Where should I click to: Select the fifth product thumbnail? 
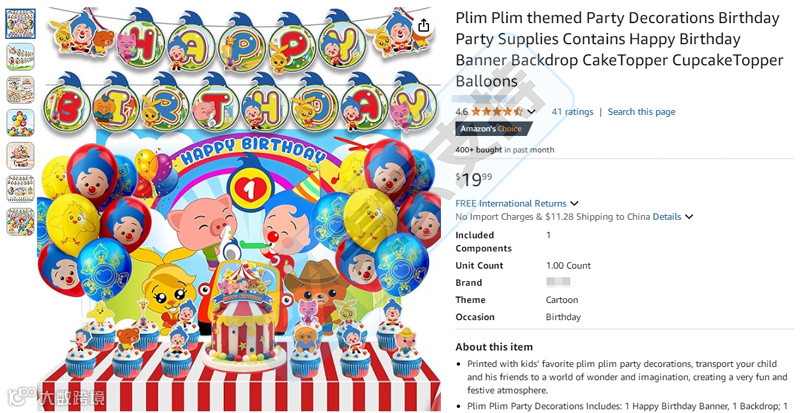point(20,156)
